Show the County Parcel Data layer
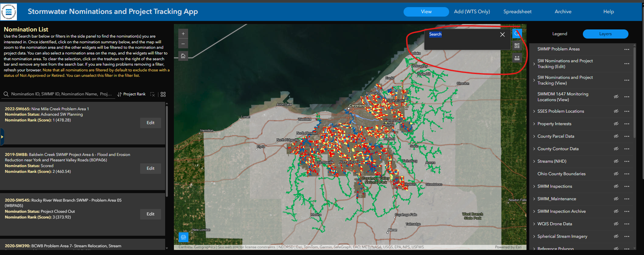The width and height of the screenshot is (644, 255). [616, 136]
